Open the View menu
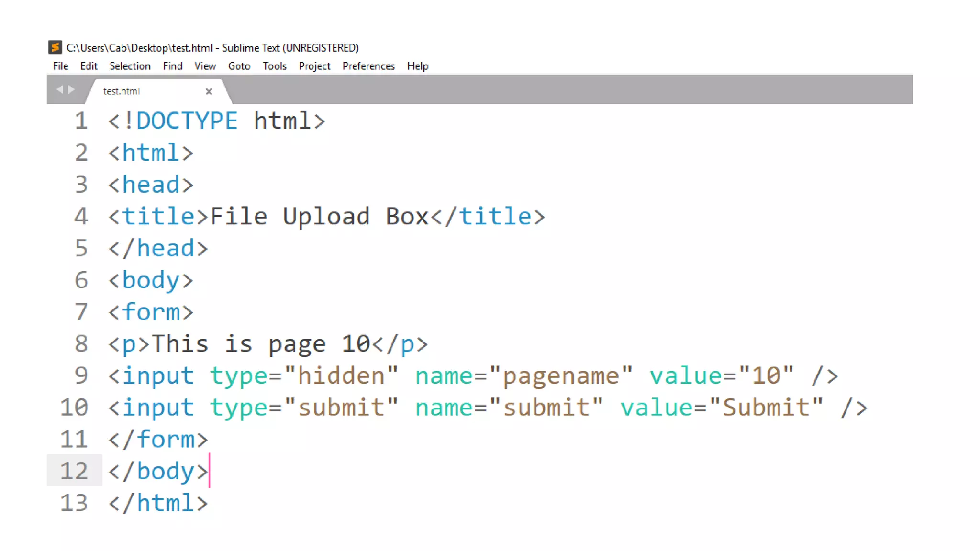 tap(205, 66)
